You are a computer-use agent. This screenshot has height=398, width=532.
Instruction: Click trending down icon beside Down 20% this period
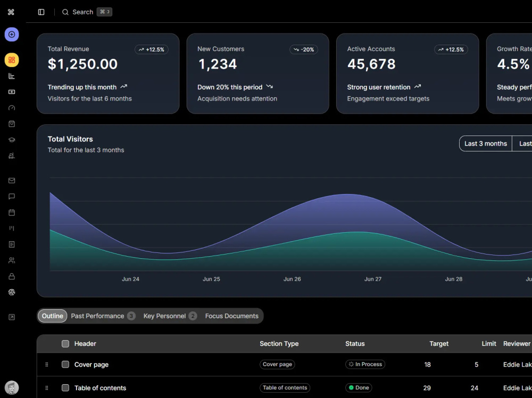tap(269, 87)
